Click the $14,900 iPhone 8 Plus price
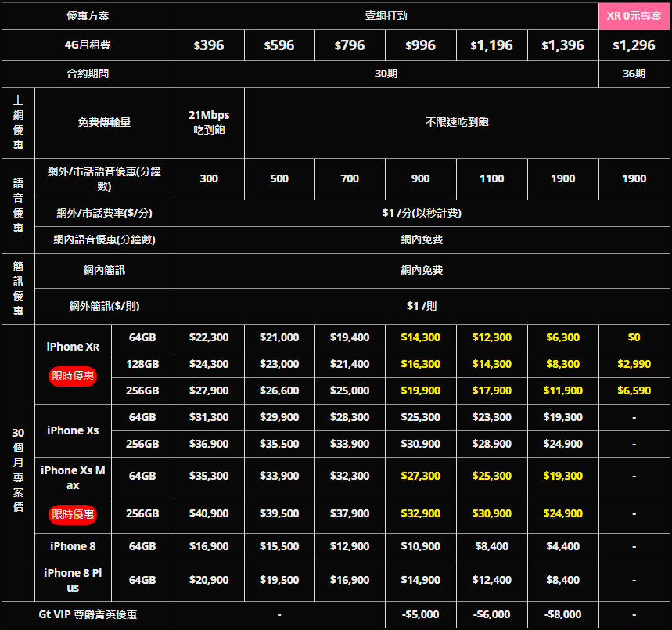This screenshot has height=630, width=672. coord(420,580)
